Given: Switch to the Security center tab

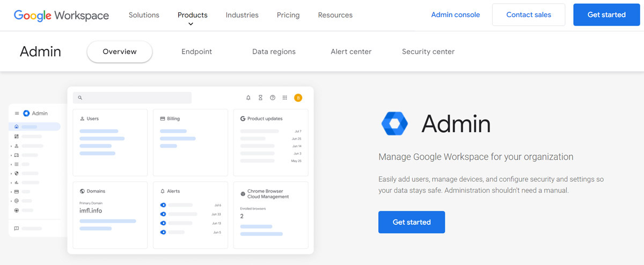Looking at the screenshot, I should pos(428,51).
